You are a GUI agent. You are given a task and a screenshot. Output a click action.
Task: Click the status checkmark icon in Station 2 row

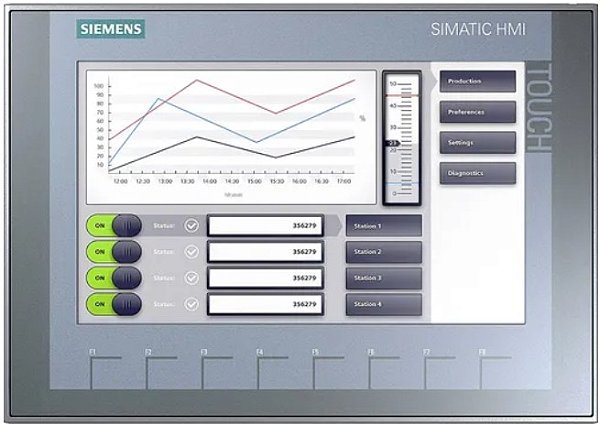[191, 252]
